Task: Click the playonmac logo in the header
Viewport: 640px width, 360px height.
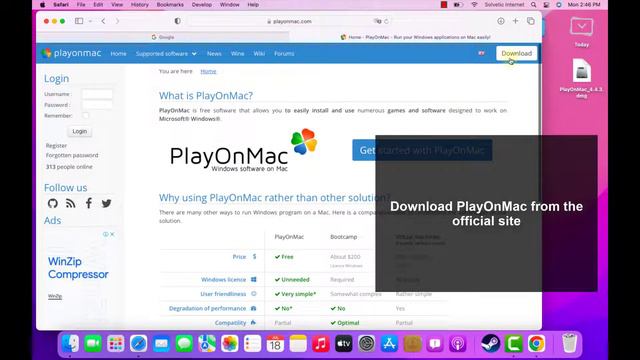Action: (71, 53)
